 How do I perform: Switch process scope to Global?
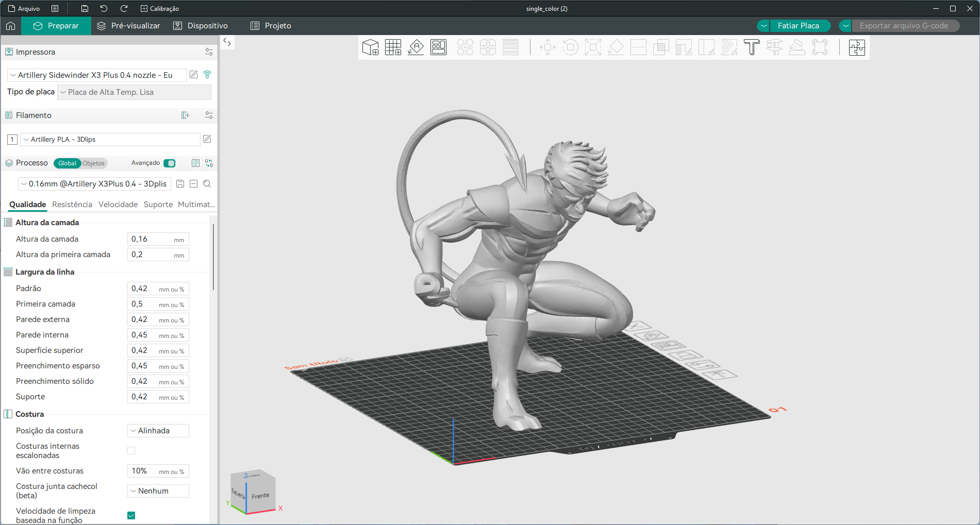pos(67,163)
